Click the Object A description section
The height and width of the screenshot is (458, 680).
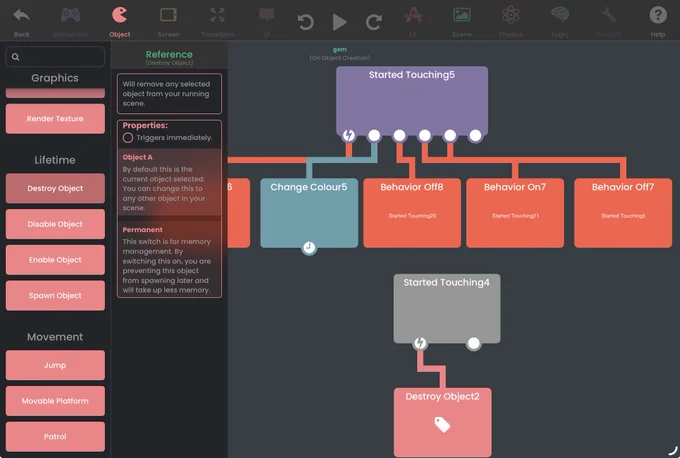169,182
